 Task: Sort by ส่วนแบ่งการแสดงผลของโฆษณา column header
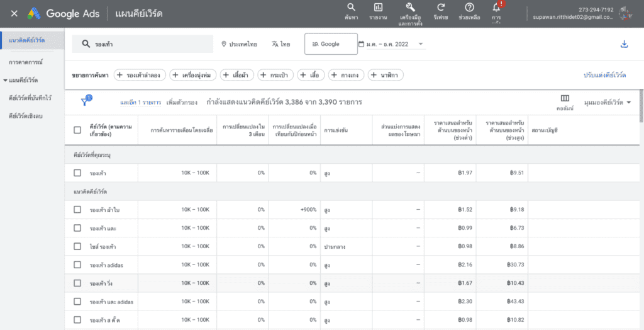click(x=401, y=130)
